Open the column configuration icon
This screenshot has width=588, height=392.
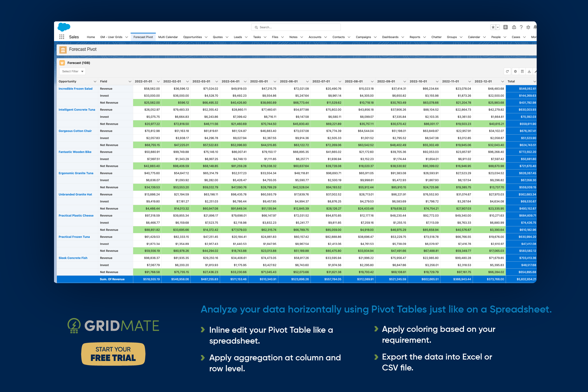click(x=522, y=71)
